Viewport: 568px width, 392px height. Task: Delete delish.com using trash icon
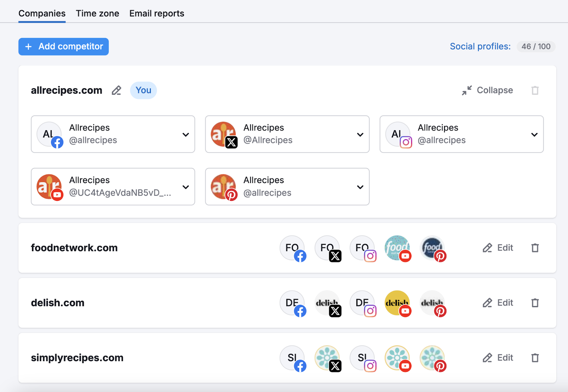click(535, 303)
